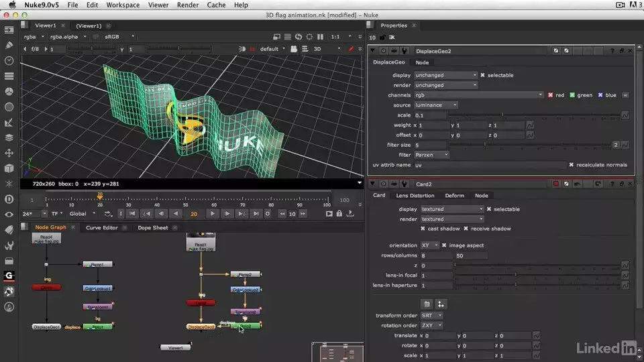Open the sRGB viewer process dropdown
The image size is (644, 362).
(119, 36)
